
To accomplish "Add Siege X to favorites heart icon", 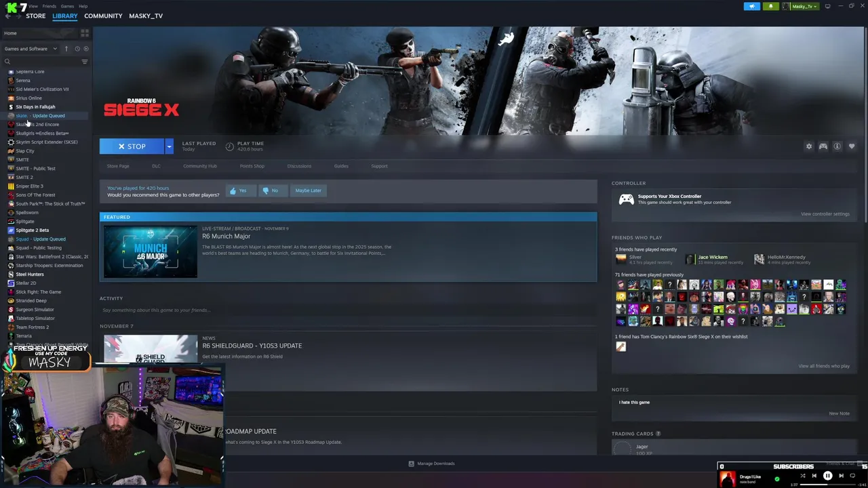I will tap(852, 146).
